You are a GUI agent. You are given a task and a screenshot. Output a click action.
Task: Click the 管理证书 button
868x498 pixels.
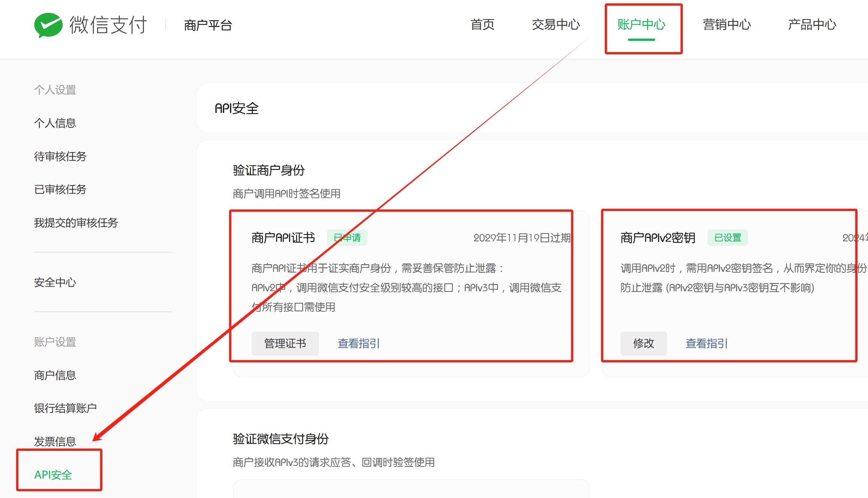point(285,343)
